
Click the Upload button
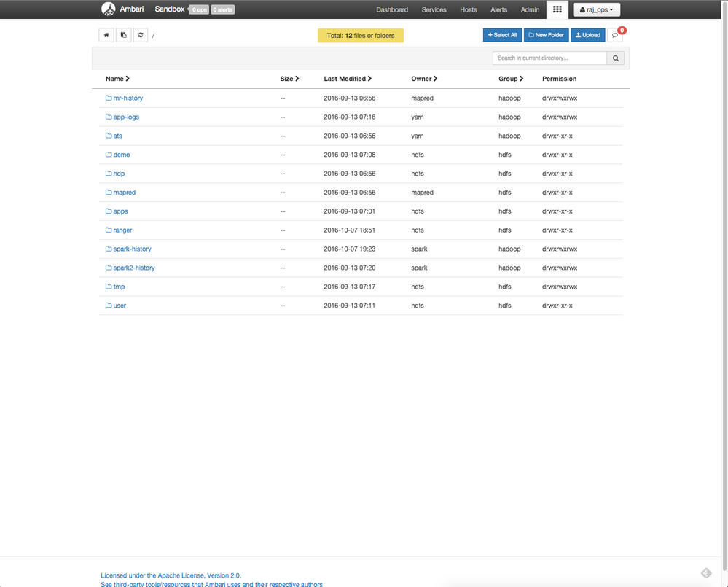click(588, 35)
